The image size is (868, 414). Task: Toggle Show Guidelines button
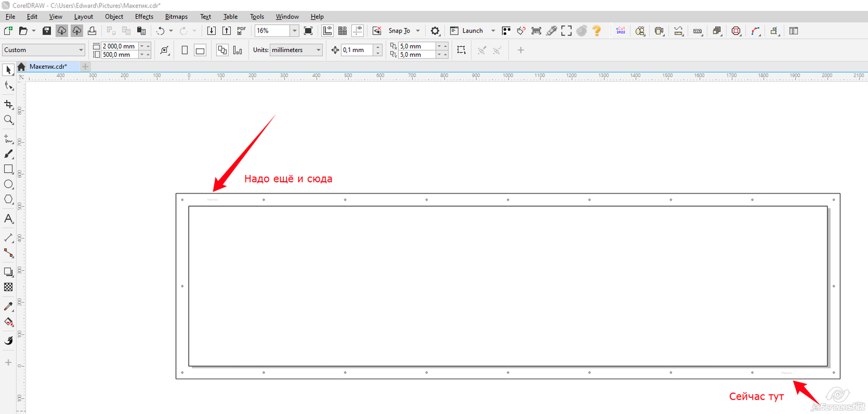click(x=358, y=31)
